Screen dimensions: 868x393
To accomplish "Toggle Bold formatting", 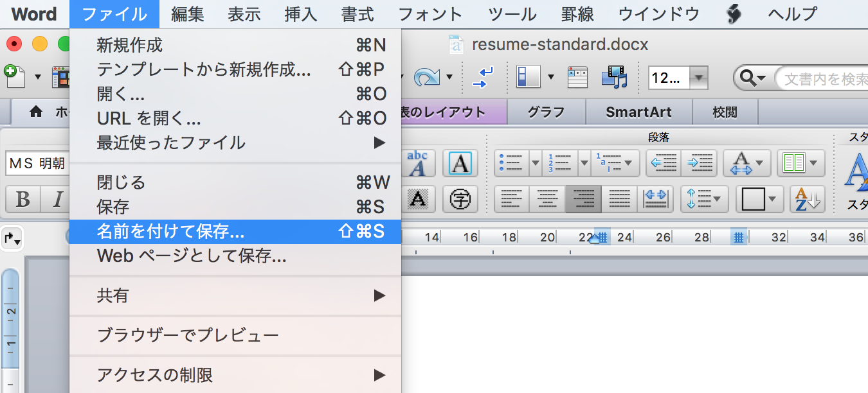I will (23, 198).
